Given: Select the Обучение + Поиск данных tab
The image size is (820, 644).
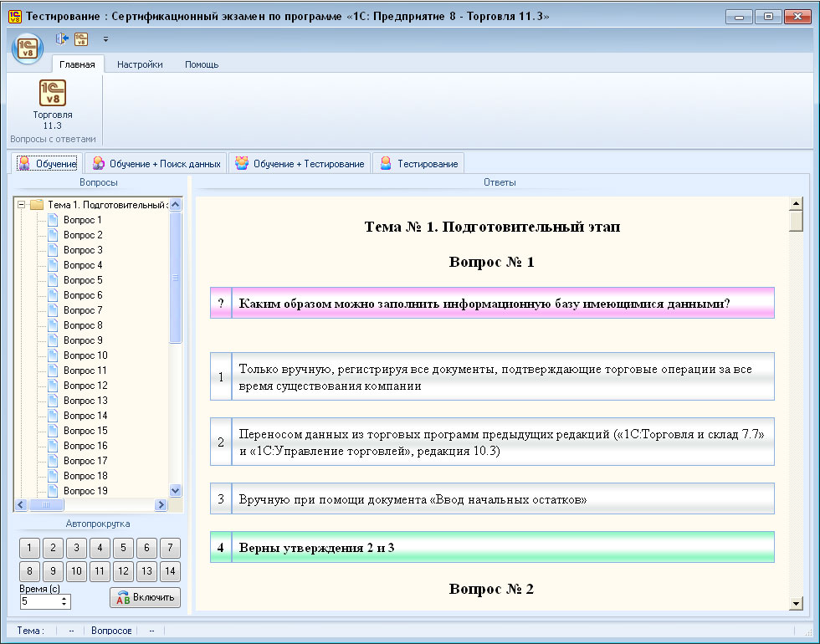Looking at the screenshot, I should point(156,163).
